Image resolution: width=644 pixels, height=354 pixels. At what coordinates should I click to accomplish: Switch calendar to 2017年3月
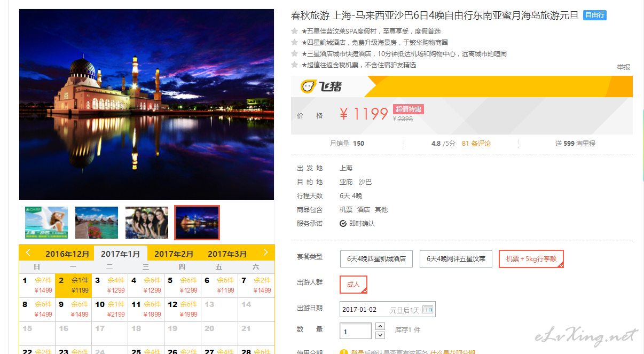point(227,254)
